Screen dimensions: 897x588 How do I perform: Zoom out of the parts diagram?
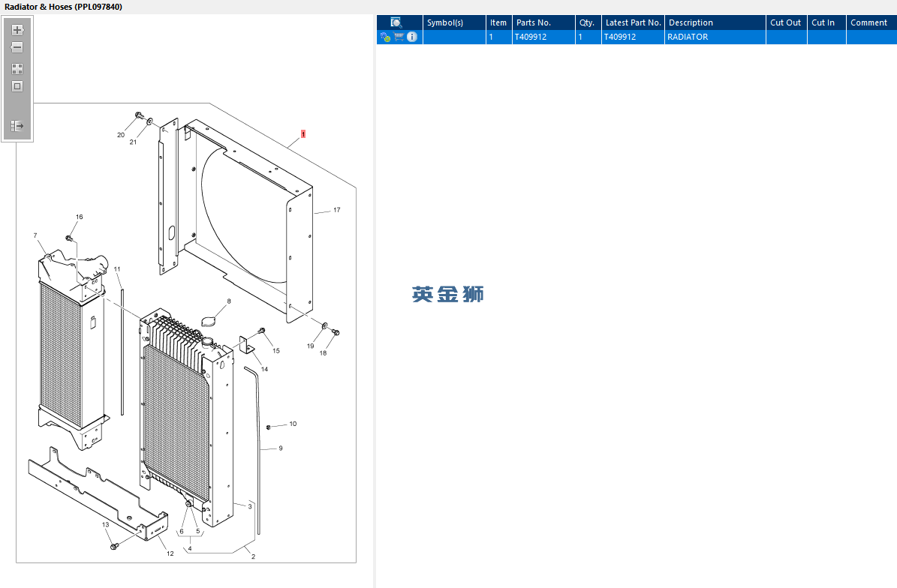point(17,47)
